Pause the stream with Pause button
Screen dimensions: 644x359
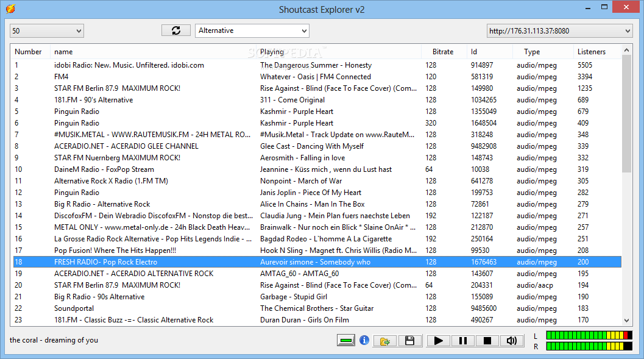pos(463,341)
